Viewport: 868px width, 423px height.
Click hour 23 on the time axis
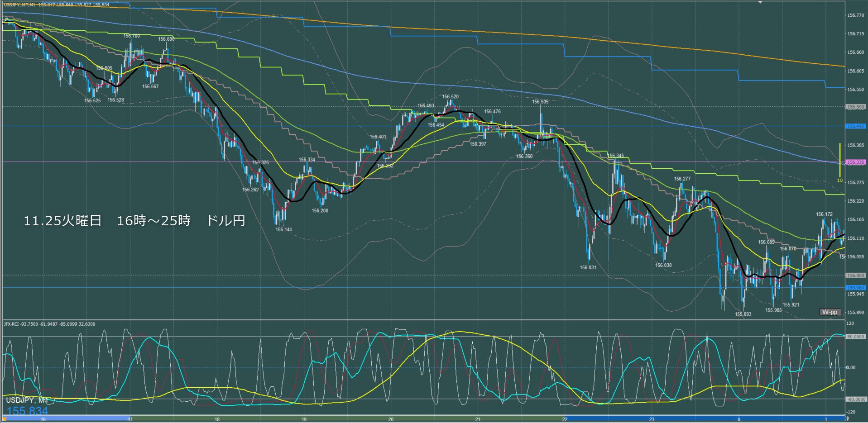coord(652,419)
